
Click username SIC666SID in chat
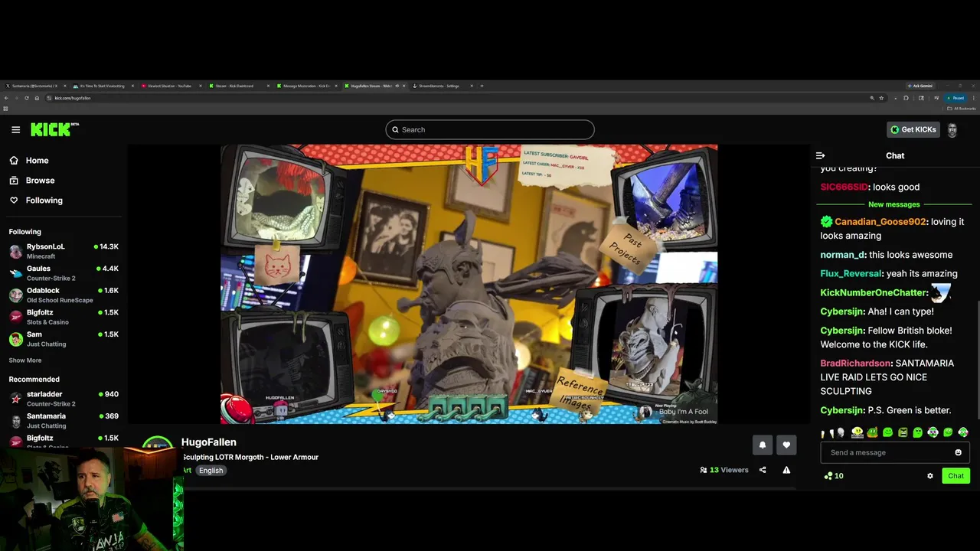(844, 187)
